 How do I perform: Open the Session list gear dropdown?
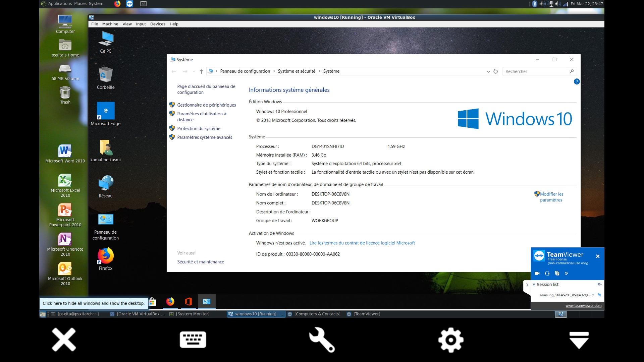click(600, 284)
